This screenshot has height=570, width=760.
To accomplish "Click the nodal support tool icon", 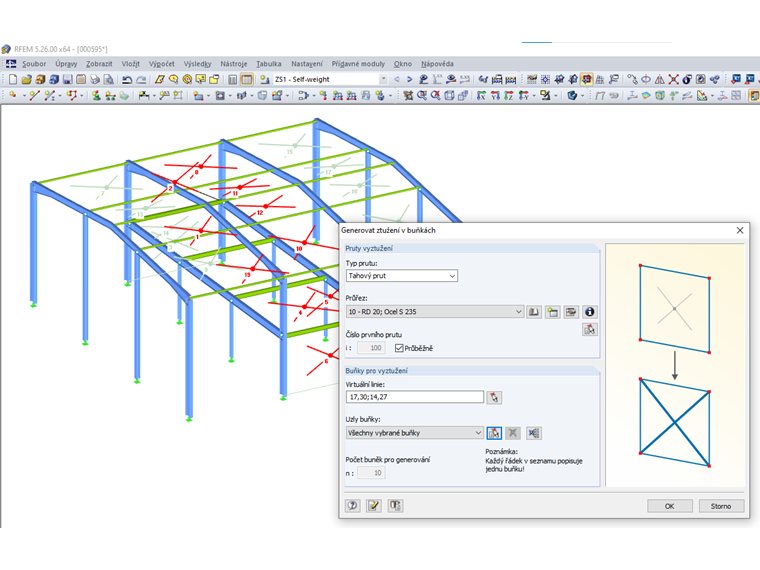I will coord(96,95).
